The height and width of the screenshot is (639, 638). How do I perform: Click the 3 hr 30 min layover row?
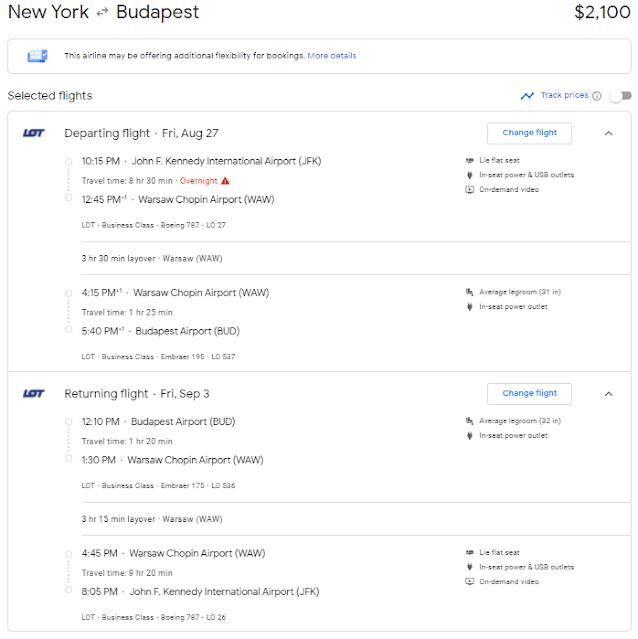(x=152, y=258)
